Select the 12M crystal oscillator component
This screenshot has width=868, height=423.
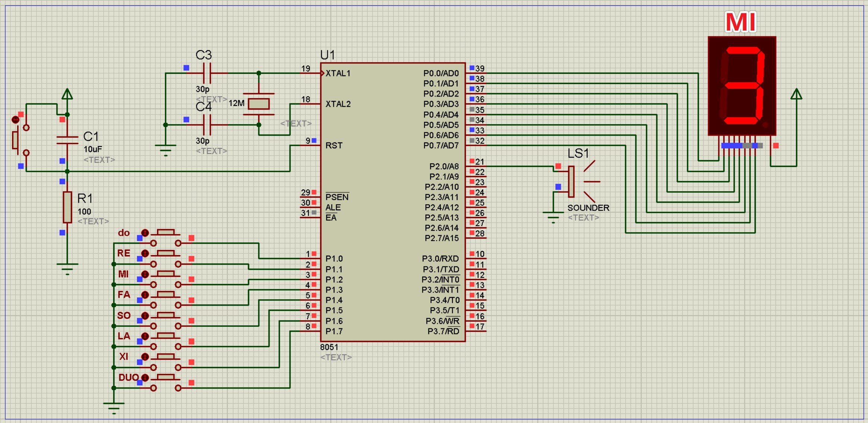coord(258,104)
